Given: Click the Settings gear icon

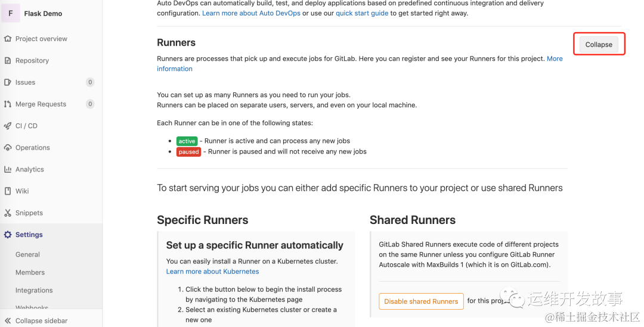Looking at the screenshot, I should [7, 235].
